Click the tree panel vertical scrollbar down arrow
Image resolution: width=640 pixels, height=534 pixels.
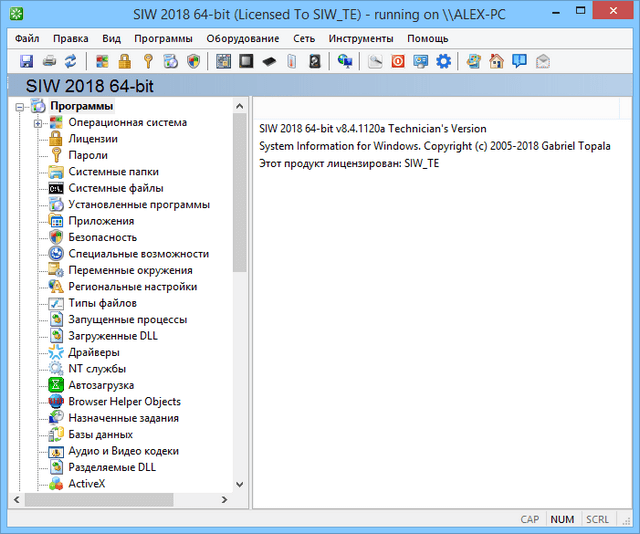240,485
